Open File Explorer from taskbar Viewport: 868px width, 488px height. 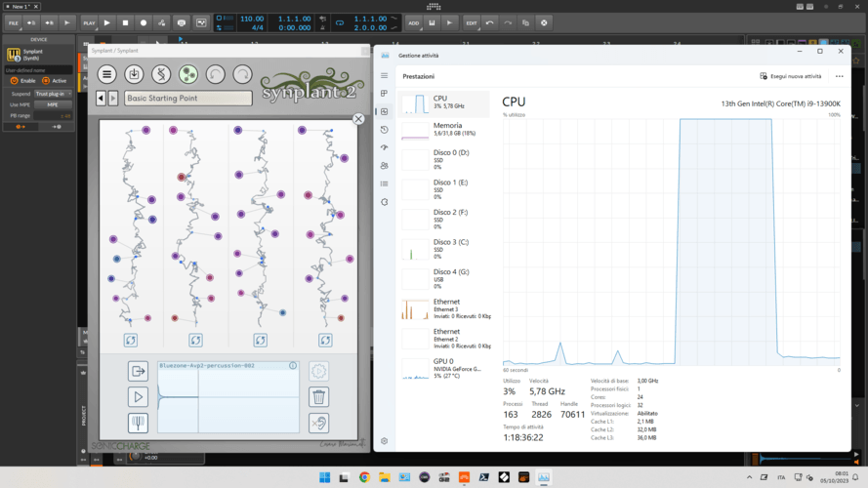(x=384, y=477)
